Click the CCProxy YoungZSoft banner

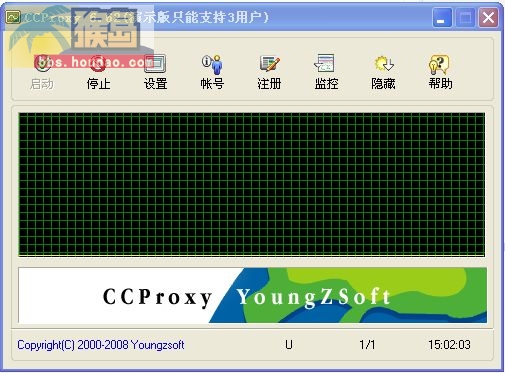pos(252,295)
